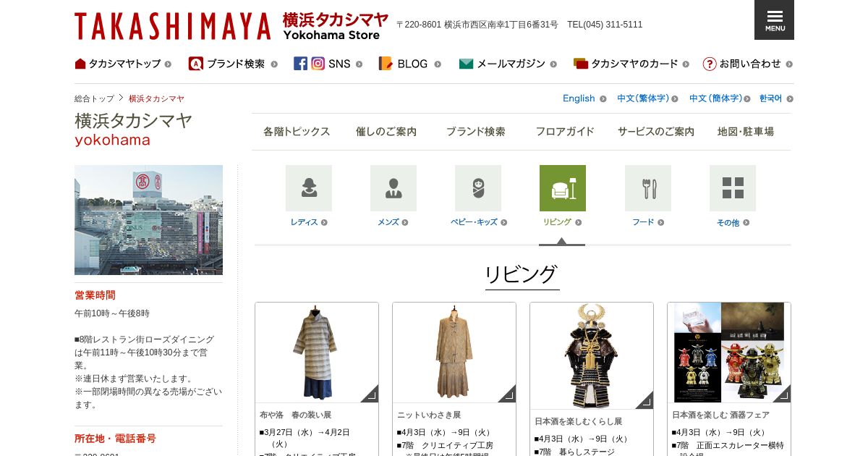This screenshot has height=456, width=868.
Task: Open サービスのご案内 tab
Action: click(656, 132)
